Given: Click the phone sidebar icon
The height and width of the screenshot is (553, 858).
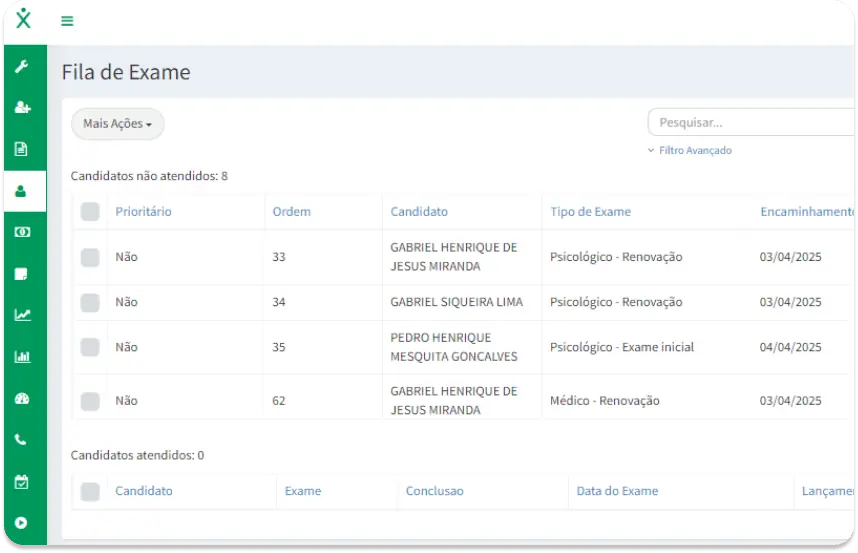Looking at the screenshot, I should point(20,440).
